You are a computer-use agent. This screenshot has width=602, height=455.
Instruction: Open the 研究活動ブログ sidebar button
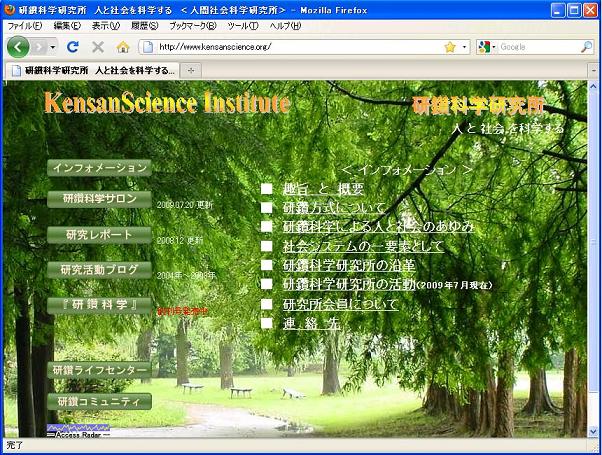(x=99, y=269)
